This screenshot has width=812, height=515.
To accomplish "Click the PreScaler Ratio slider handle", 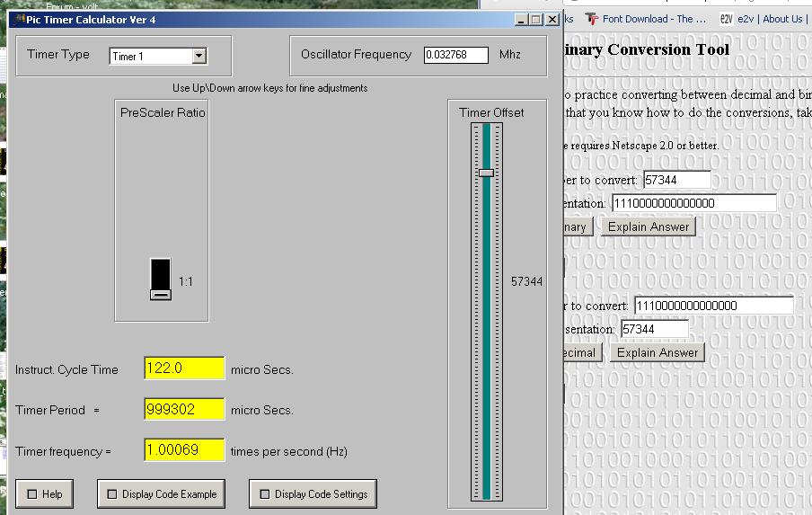I will click(x=160, y=294).
